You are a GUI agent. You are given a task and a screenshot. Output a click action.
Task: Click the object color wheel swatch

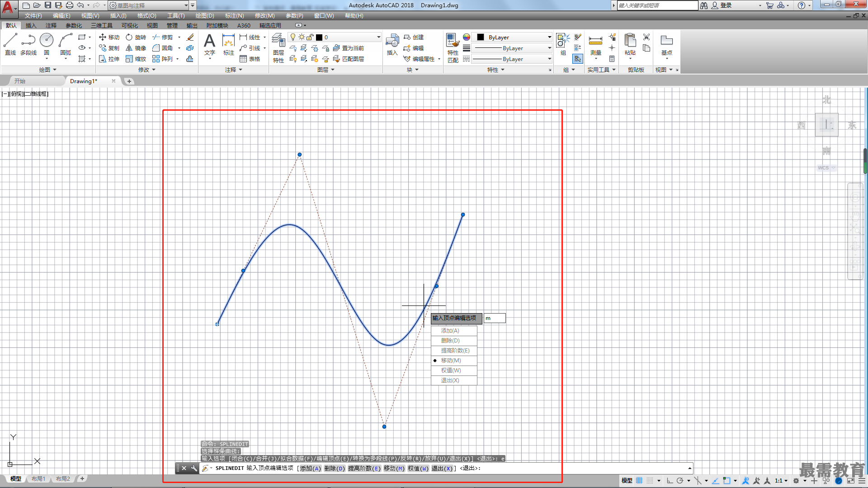click(466, 37)
